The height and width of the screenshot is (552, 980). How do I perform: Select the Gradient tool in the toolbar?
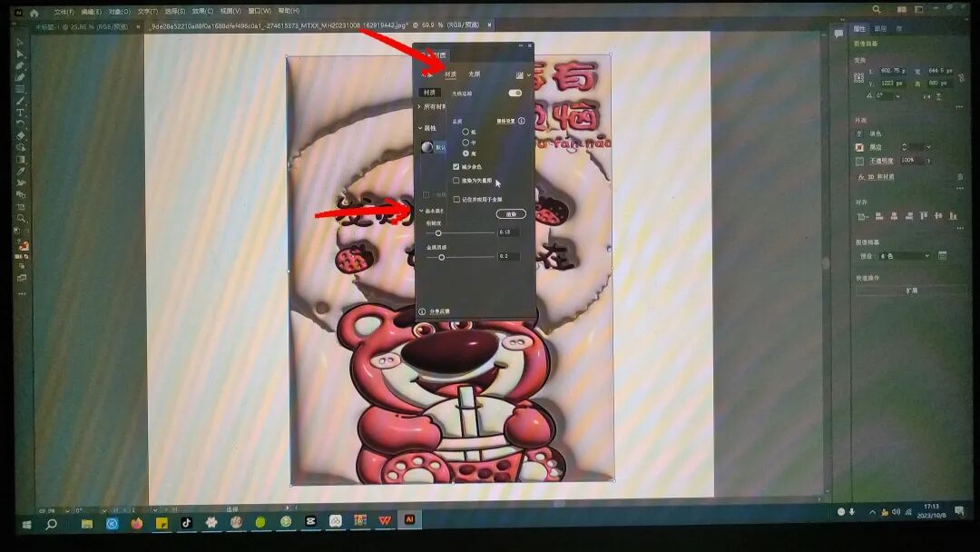pos(21,160)
